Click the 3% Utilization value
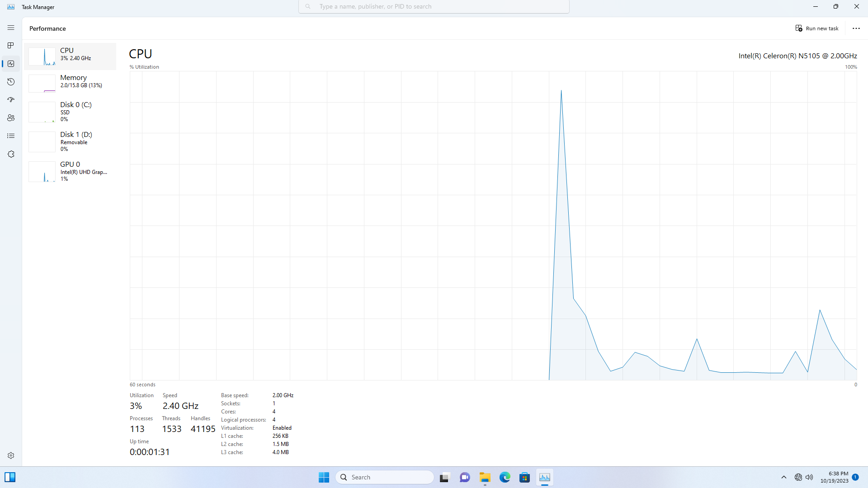Image resolution: width=868 pixels, height=488 pixels. pyautogui.click(x=136, y=406)
